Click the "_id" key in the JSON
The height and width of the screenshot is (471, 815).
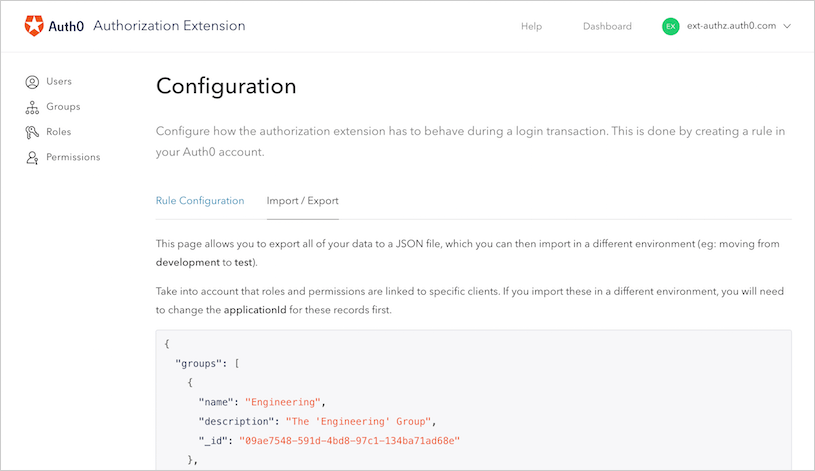213,441
